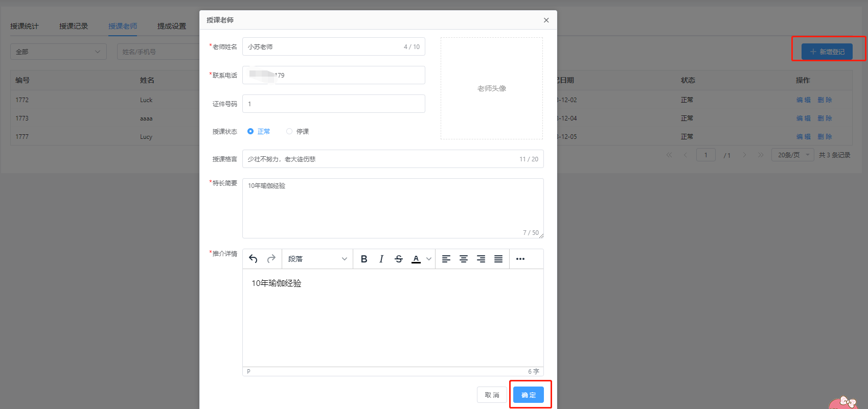The image size is (868, 409).
Task: Select the 正常 teaching status radio
Action: click(x=250, y=131)
